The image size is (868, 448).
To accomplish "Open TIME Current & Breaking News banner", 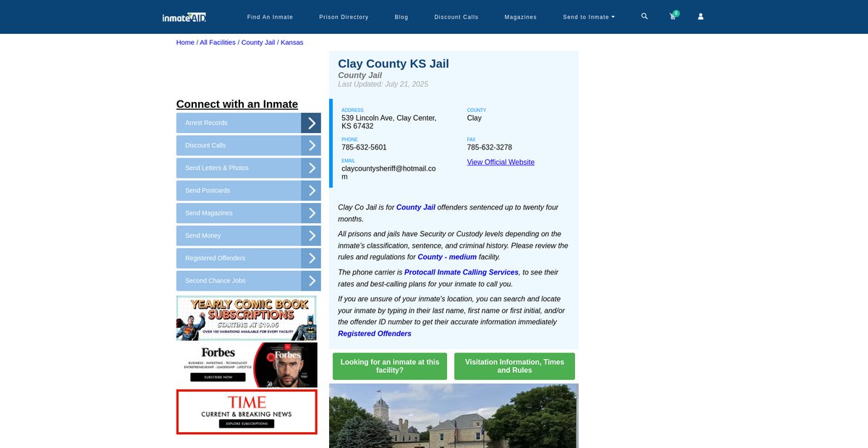I will click(247, 412).
